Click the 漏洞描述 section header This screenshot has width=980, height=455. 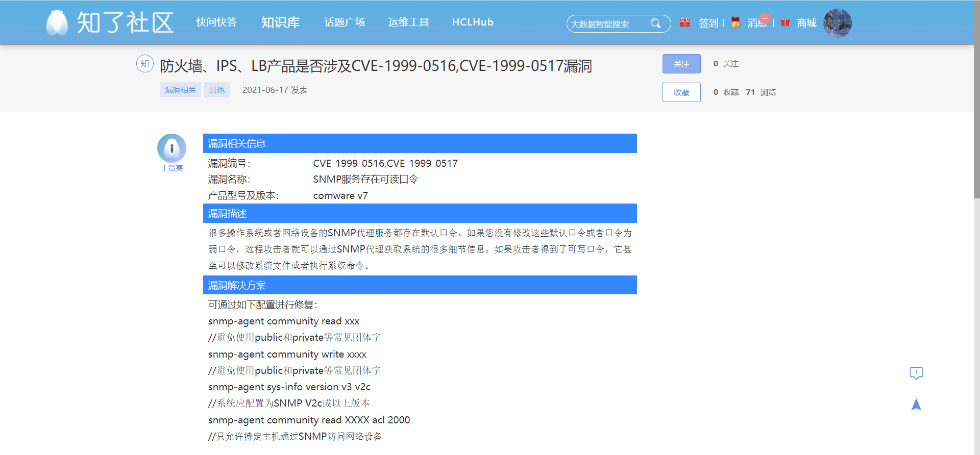[x=420, y=213]
